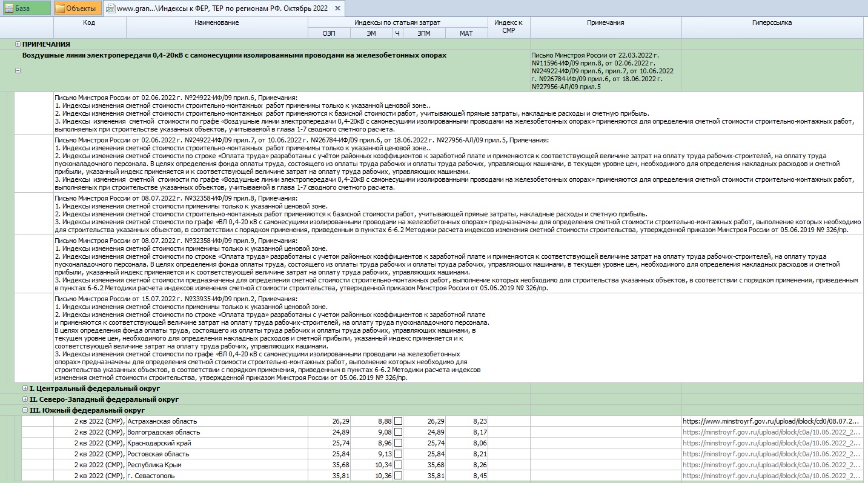Viewport: 868px width, 483px height.
Task: Click the Гиперссылка column header
Action: tap(772, 28)
